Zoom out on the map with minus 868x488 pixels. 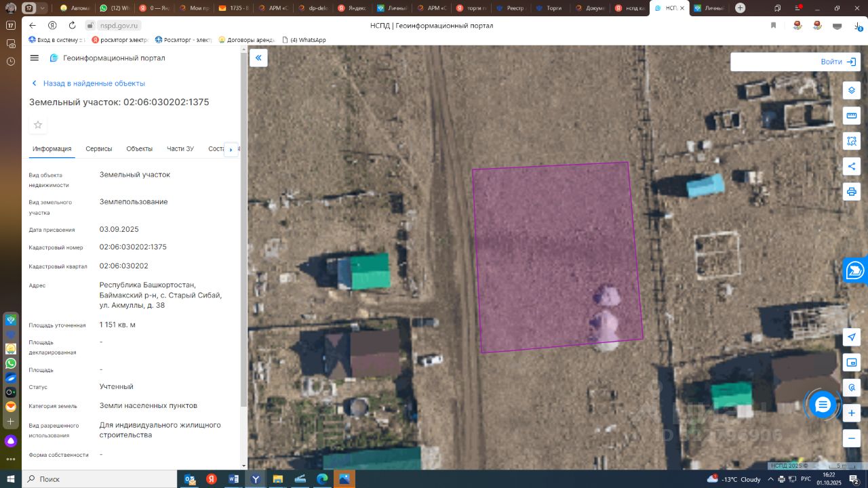pyautogui.click(x=852, y=438)
